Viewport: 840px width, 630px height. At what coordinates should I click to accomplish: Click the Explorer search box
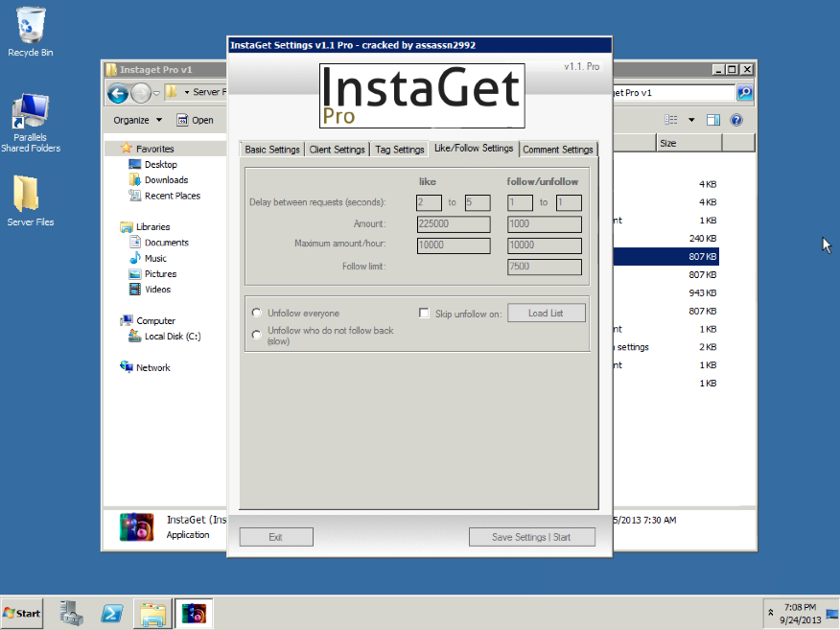click(x=674, y=93)
